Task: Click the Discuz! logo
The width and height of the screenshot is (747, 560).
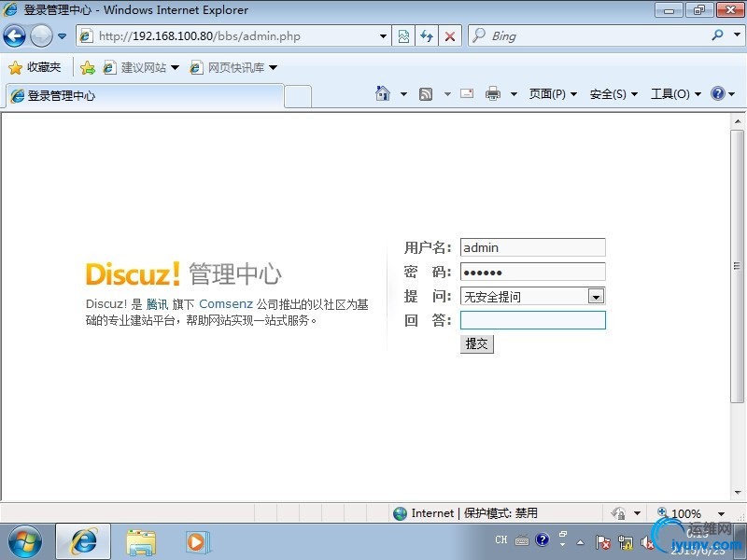Action: [x=133, y=273]
